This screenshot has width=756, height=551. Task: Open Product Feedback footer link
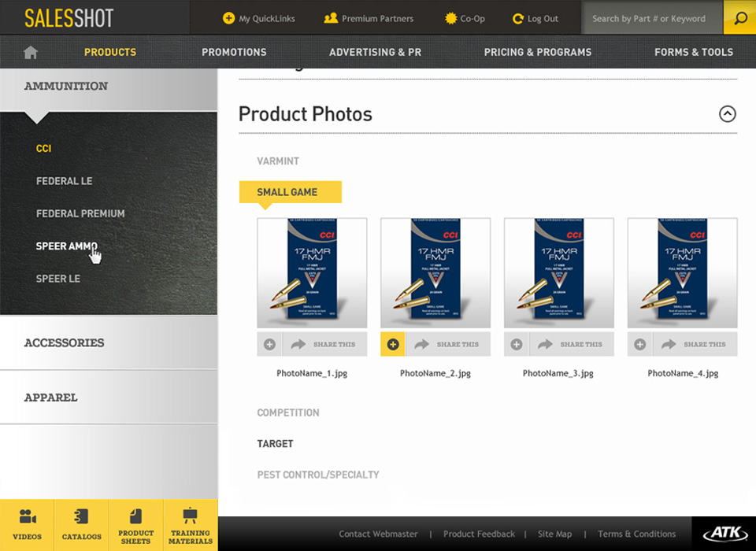click(480, 534)
